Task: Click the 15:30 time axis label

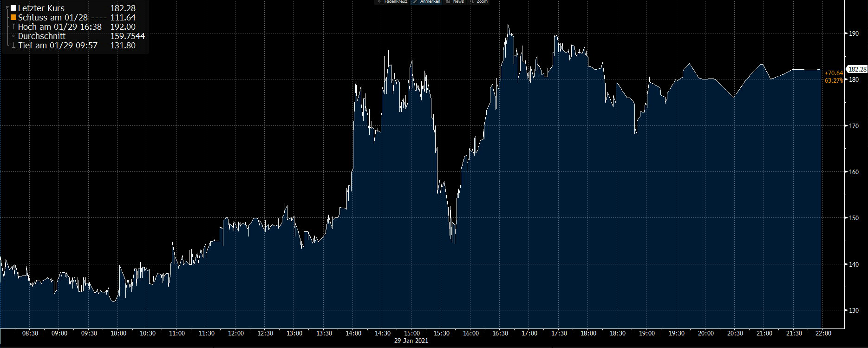Action: (442, 333)
